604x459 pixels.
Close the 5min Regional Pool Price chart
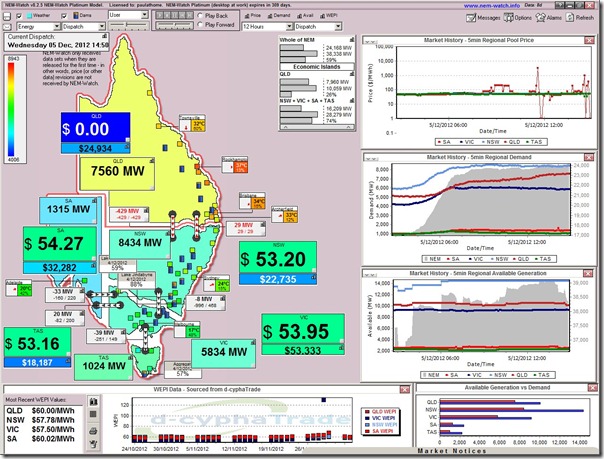click(589, 40)
